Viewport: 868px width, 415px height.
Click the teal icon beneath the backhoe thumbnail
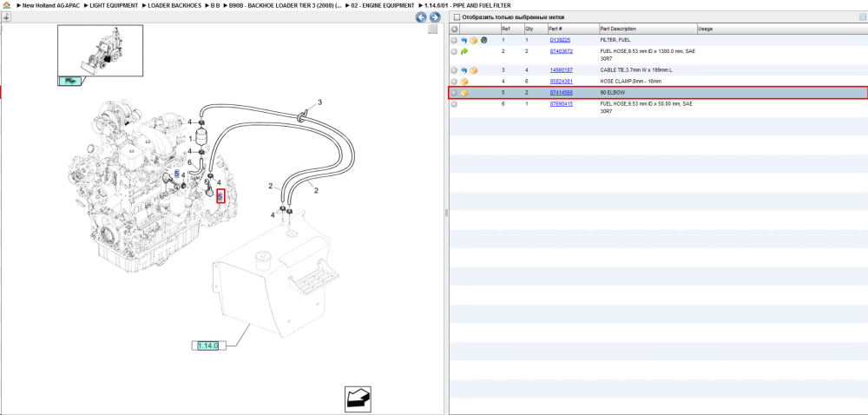click(x=70, y=82)
